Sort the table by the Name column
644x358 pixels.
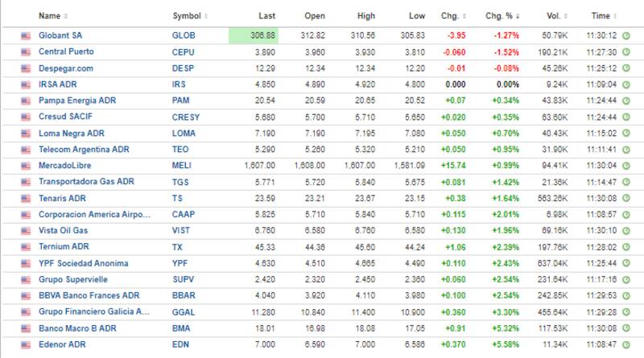click(x=50, y=16)
